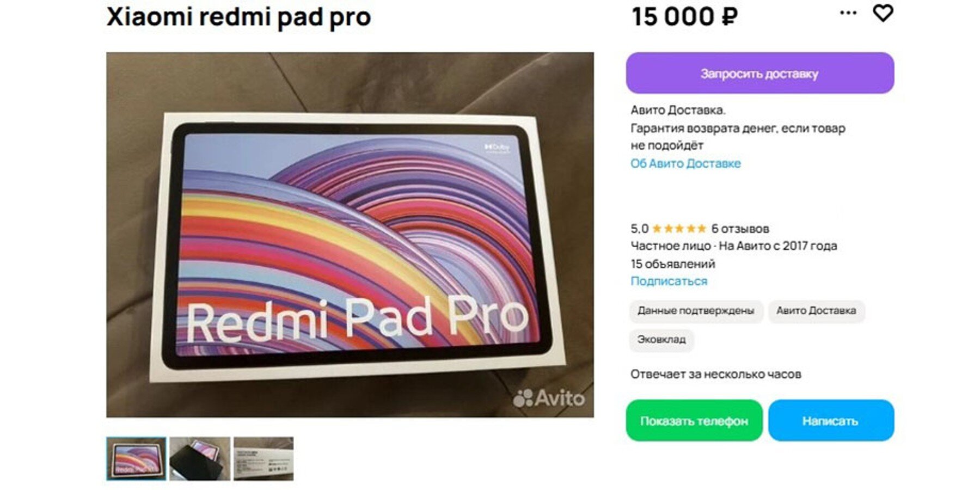Click the 'Авито Доставка' badge
Image resolution: width=980 pixels, height=490 pixels.
point(816,311)
